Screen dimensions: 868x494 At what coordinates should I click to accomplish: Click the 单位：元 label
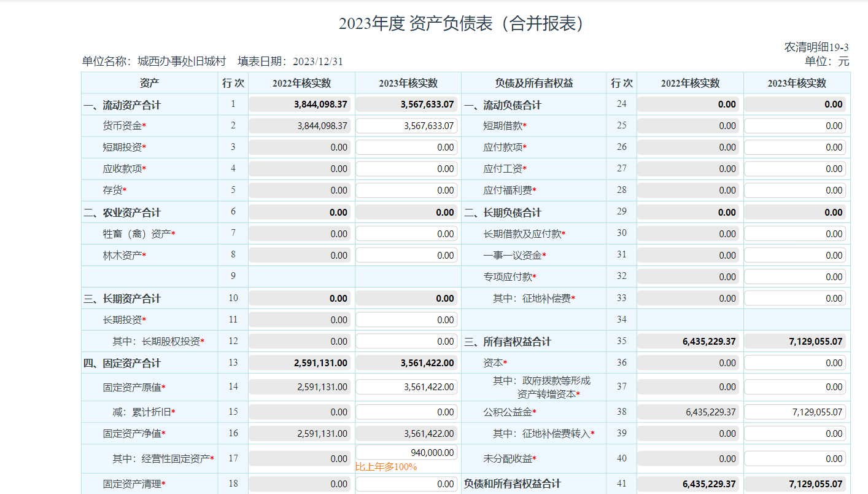pos(827,61)
